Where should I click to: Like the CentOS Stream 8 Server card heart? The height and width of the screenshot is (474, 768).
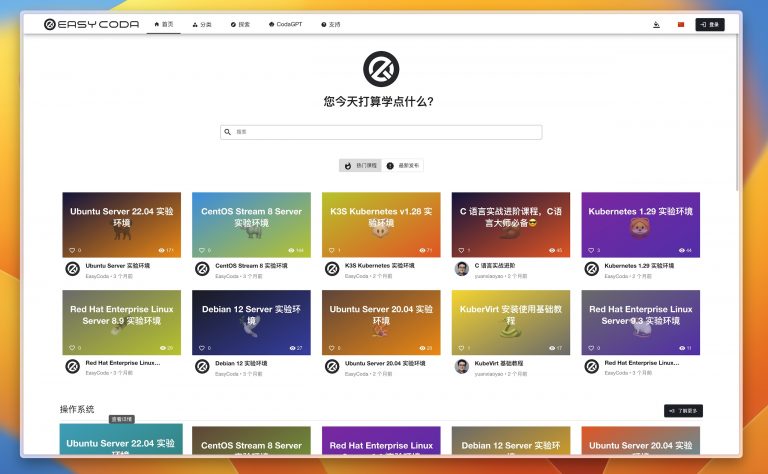[x=202, y=250]
